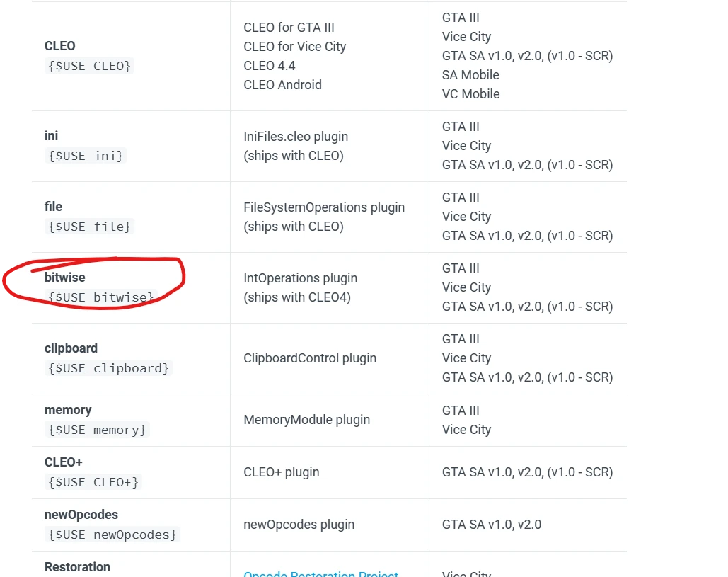
Task: Click the IntOperations plugin text
Action: [x=300, y=278]
